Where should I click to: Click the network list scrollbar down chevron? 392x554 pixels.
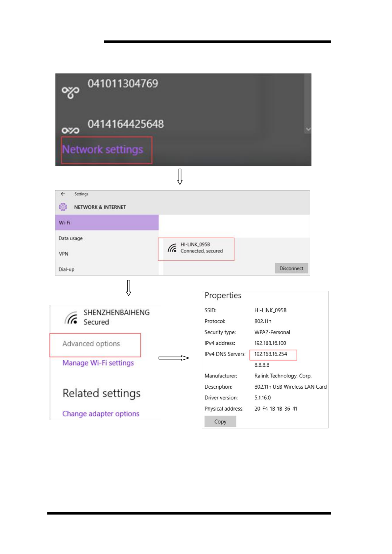coord(308,129)
